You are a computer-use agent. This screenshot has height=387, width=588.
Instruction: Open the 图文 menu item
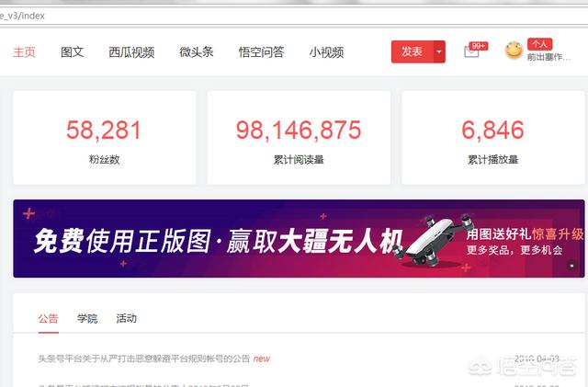tap(72, 51)
